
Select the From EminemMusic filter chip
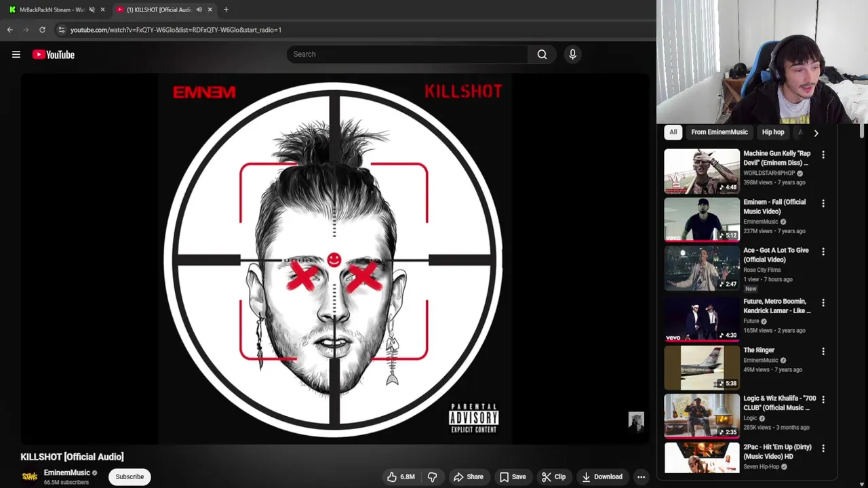719,132
